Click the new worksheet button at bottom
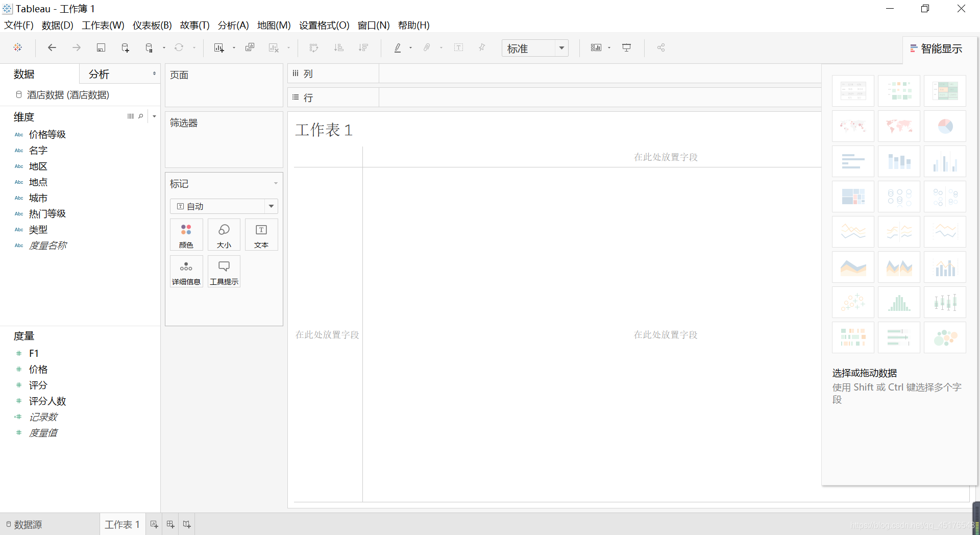The height and width of the screenshot is (535, 980). [x=154, y=524]
